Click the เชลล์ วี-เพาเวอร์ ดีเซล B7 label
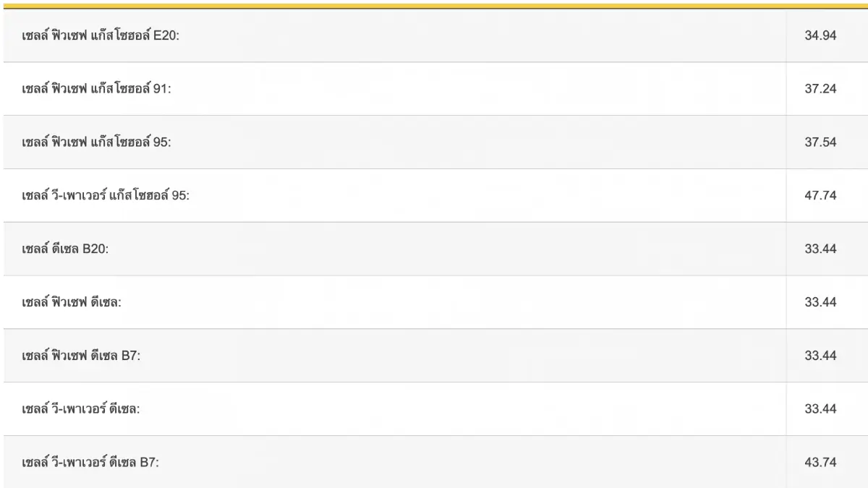This screenshot has height=488, width=868. coord(90,463)
